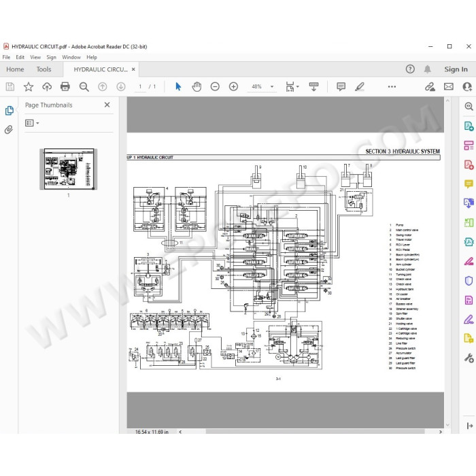Screen dimensions: 476x476
Task: Share a link to the file icon
Action: tap(430, 87)
